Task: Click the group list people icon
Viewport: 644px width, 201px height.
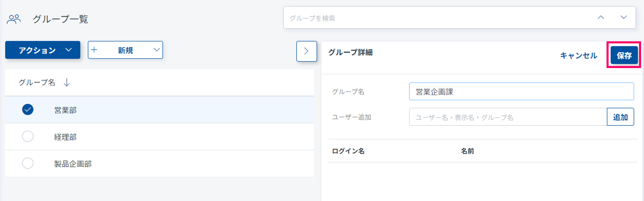Action: click(13, 19)
